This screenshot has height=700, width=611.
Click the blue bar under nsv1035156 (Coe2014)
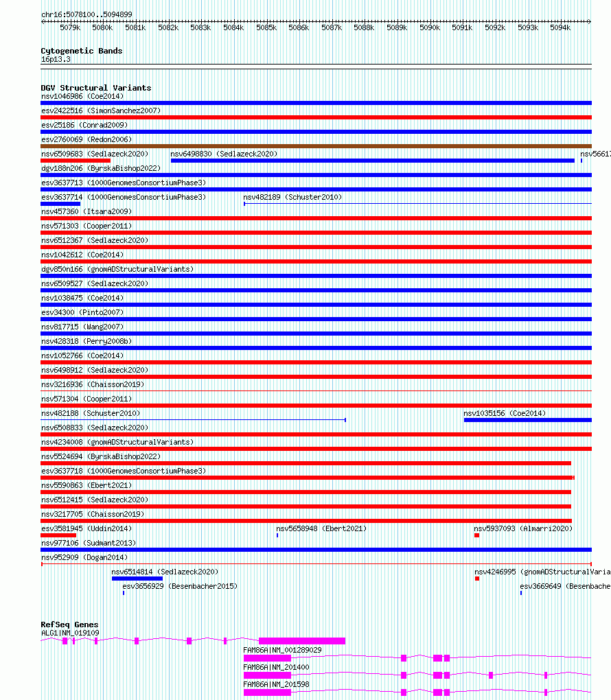[528, 420]
